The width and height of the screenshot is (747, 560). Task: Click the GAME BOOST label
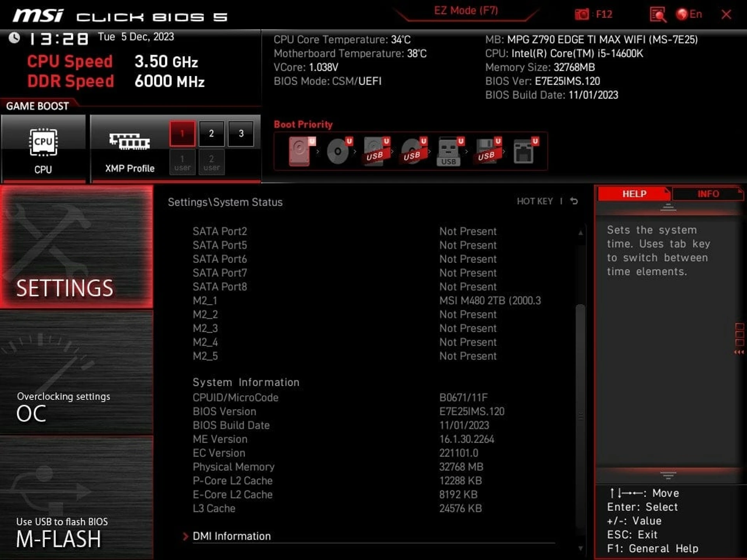[37, 106]
